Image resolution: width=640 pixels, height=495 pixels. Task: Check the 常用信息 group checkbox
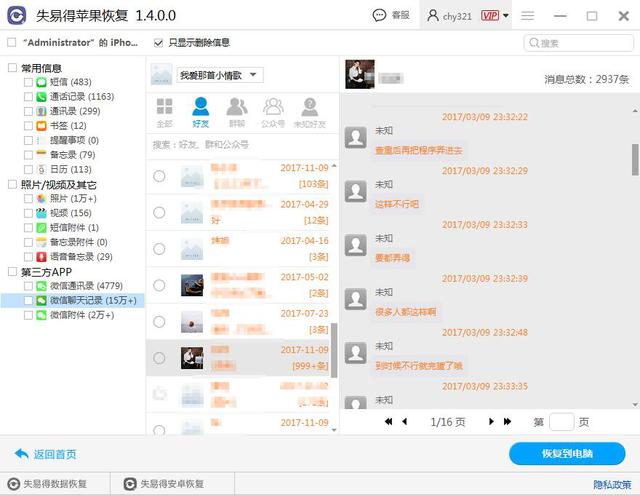(12, 68)
